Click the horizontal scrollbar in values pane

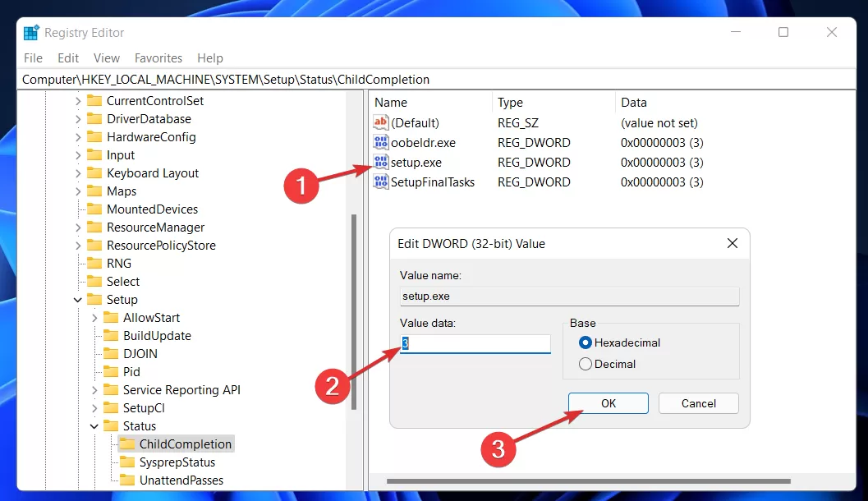click(589, 481)
